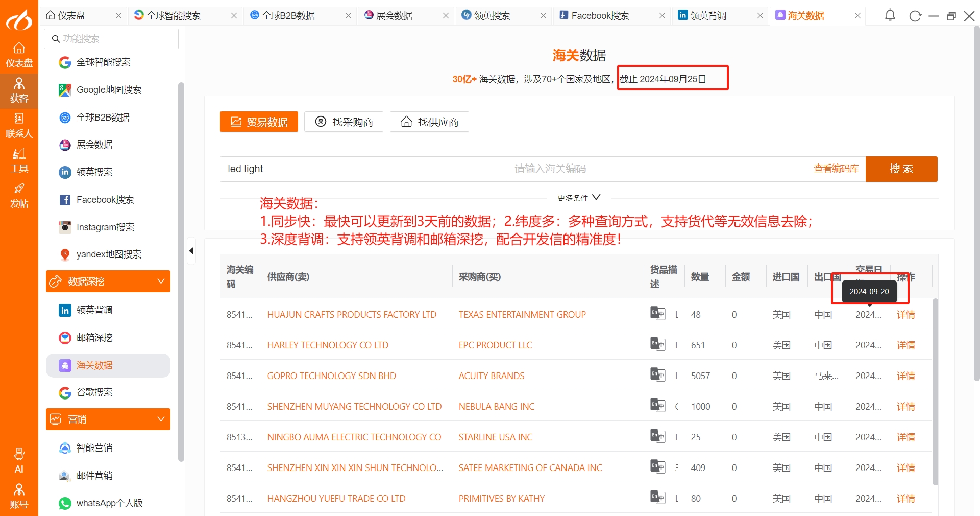This screenshot has height=516, width=980.
Task: Click the 请输入海关编码 input field
Action: pyautogui.click(x=658, y=169)
